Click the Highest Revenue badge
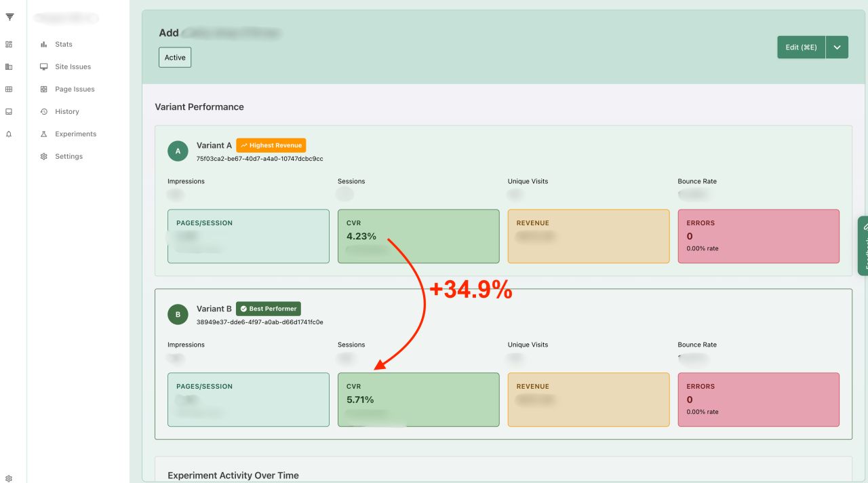868x483 pixels. [x=271, y=145]
